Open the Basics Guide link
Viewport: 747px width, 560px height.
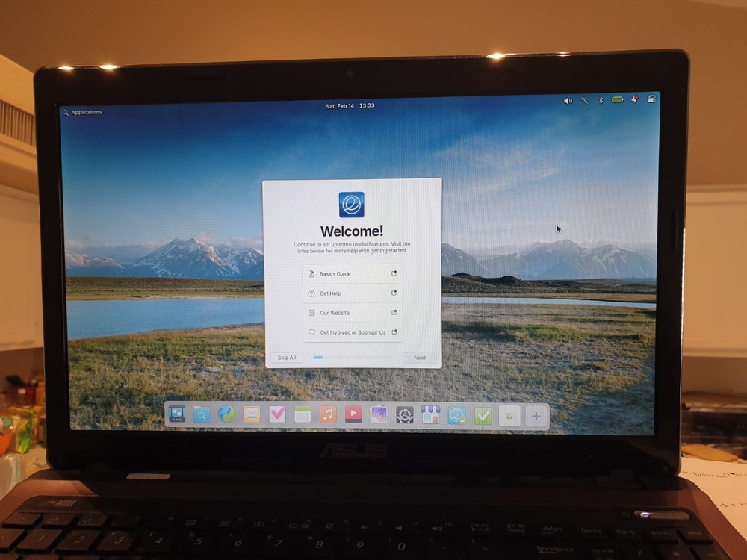coord(351,274)
